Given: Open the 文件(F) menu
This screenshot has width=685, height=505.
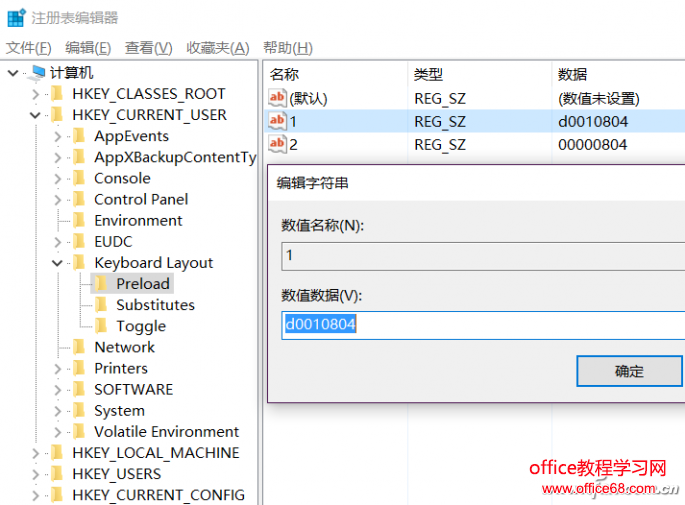Looking at the screenshot, I should click(29, 48).
